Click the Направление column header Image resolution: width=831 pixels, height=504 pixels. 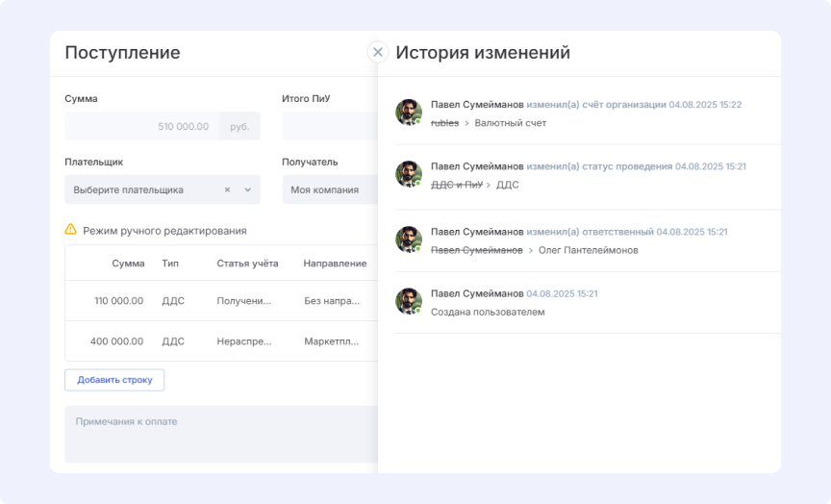(335, 264)
